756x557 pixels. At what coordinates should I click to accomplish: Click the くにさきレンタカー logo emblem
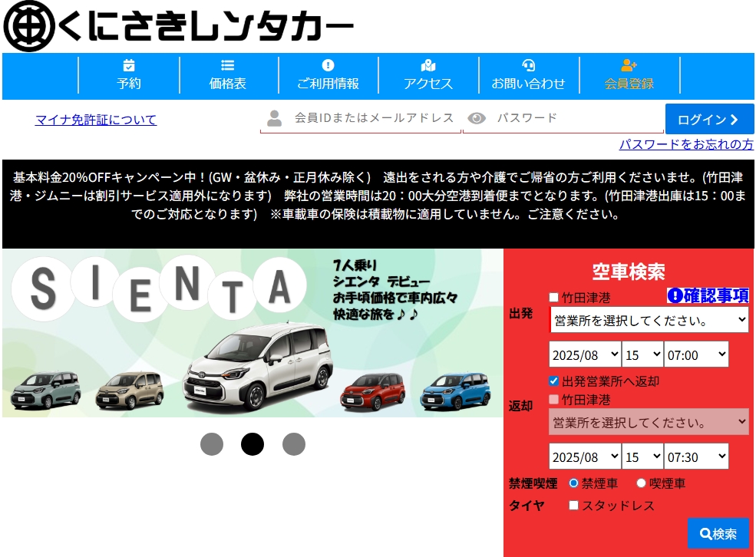point(29,26)
